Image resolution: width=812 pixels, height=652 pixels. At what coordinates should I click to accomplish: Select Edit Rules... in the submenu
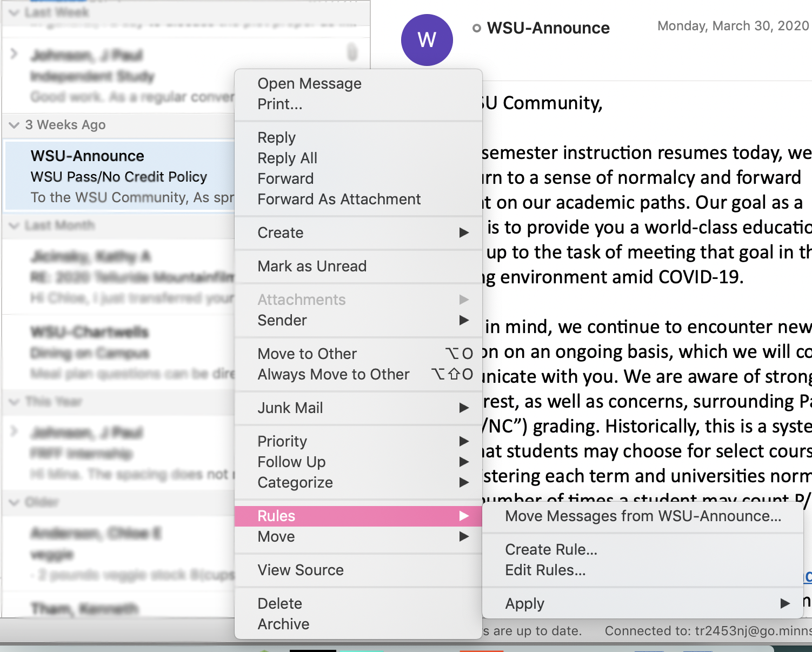pos(545,570)
